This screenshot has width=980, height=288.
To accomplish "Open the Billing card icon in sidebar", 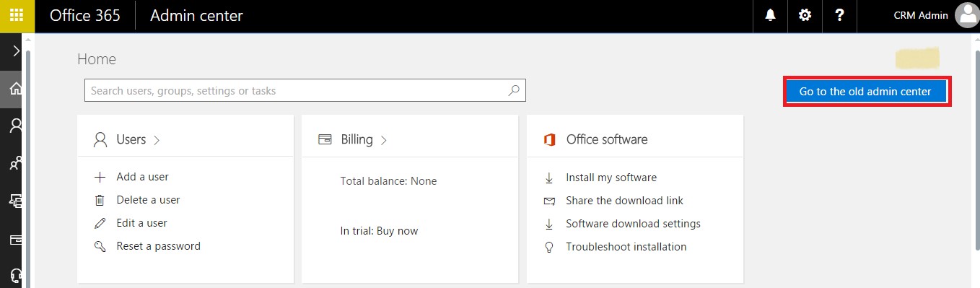I will (x=14, y=240).
